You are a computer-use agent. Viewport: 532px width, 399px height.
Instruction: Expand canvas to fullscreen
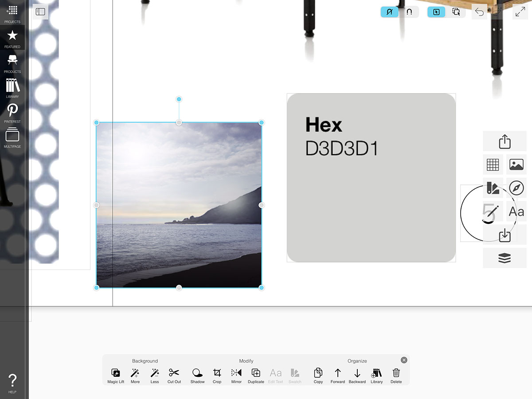tap(520, 12)
